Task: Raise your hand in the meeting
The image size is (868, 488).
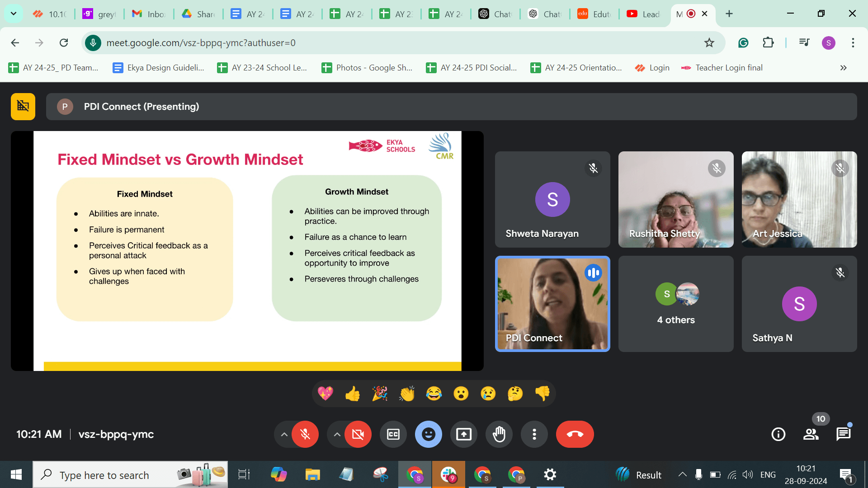Action: click(499, 434)
